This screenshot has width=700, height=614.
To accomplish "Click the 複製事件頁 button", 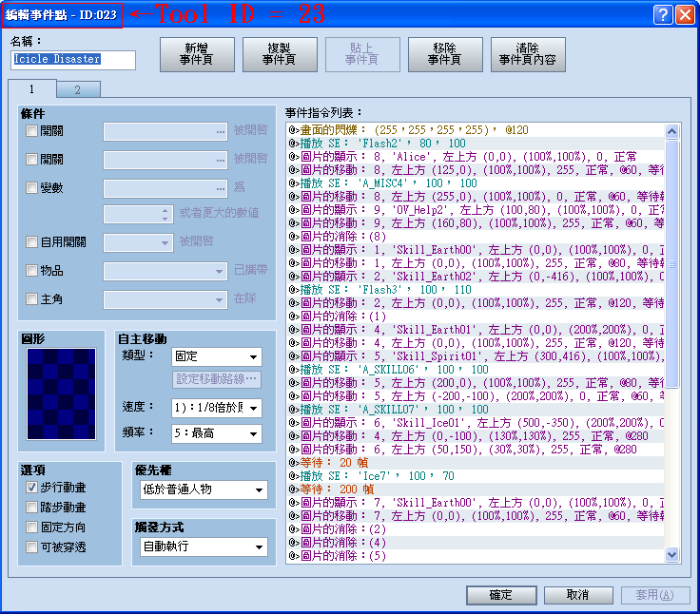I will pos(280,54).
